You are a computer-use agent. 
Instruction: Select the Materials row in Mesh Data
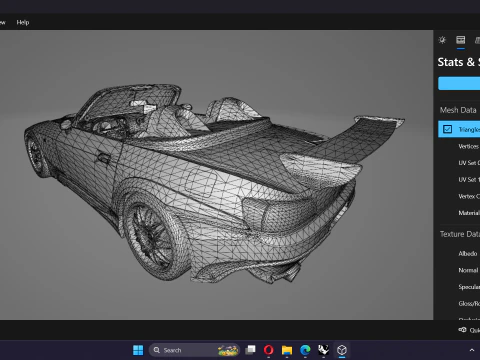tap(459, 213)
